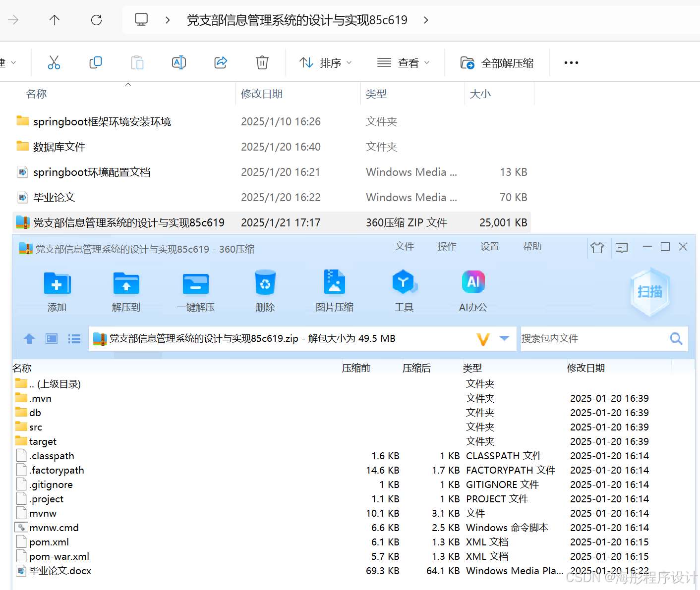Open the 设置 menu in 360压缩
The width and height of the screenshot is (700, 590).
click(490, 246)
